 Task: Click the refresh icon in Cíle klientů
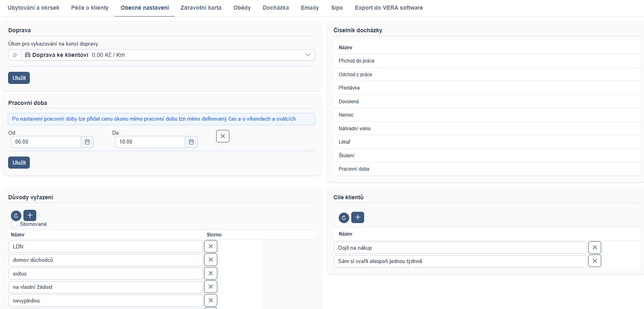tap(344, 218)
